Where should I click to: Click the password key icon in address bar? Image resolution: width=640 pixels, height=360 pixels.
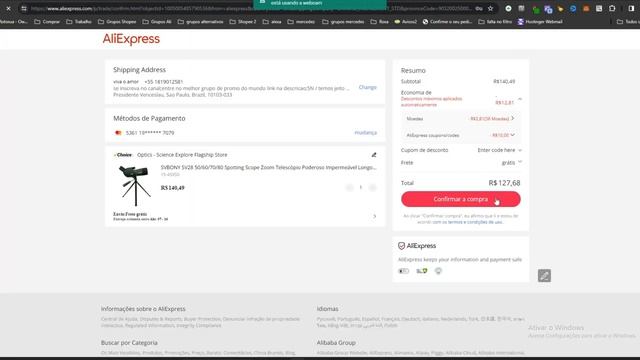(479, 8)
